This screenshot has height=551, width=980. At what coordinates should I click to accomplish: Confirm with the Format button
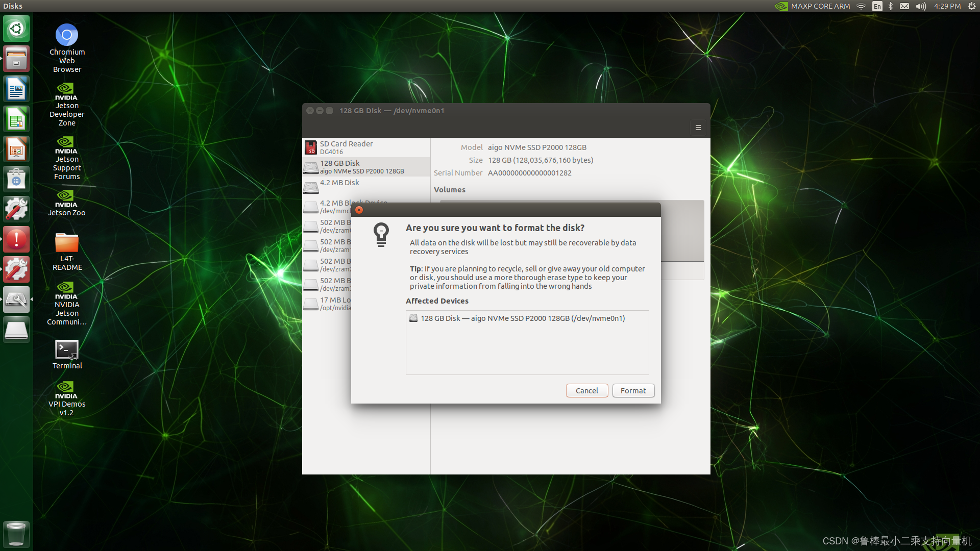(633, 390)
